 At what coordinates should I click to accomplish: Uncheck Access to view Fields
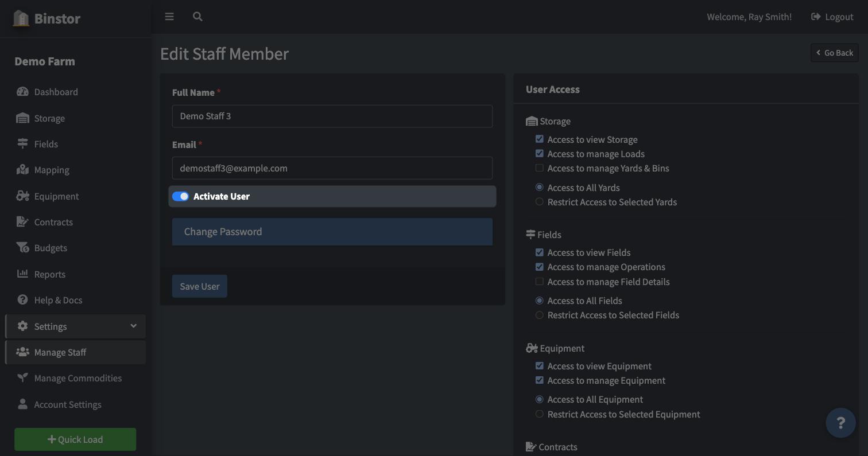tap(539, 252)
